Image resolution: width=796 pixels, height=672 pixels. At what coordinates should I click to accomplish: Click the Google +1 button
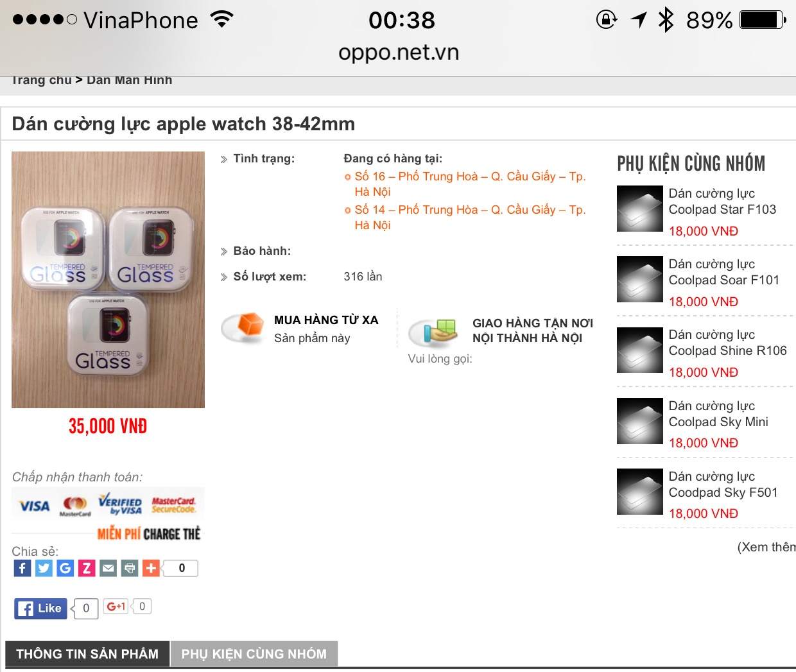(x=116, y=606)
